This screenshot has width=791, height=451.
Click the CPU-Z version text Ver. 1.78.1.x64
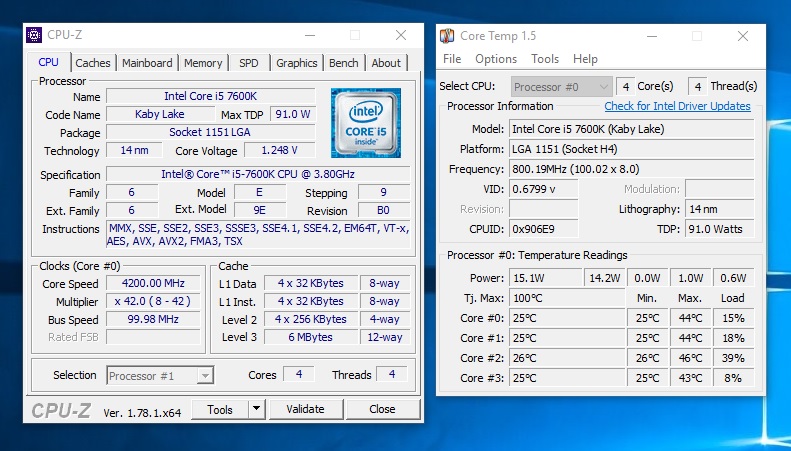(142, 413)
